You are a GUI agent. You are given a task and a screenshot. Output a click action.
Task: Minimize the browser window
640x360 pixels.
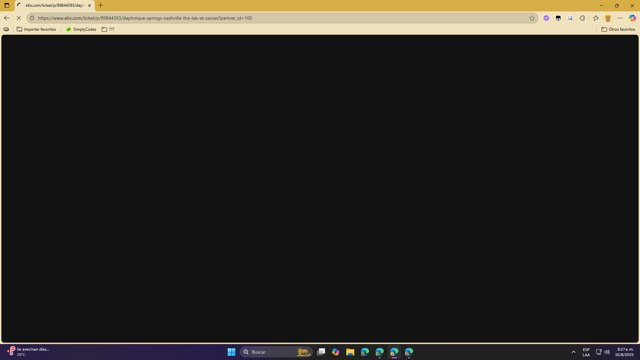(602, 5)
